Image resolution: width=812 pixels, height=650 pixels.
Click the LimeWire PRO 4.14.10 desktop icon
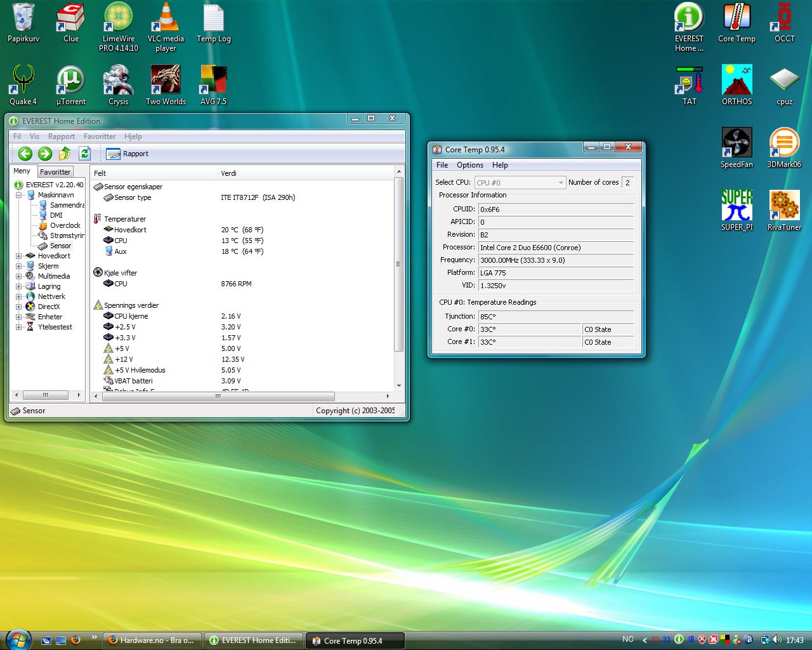coord(119,27)
